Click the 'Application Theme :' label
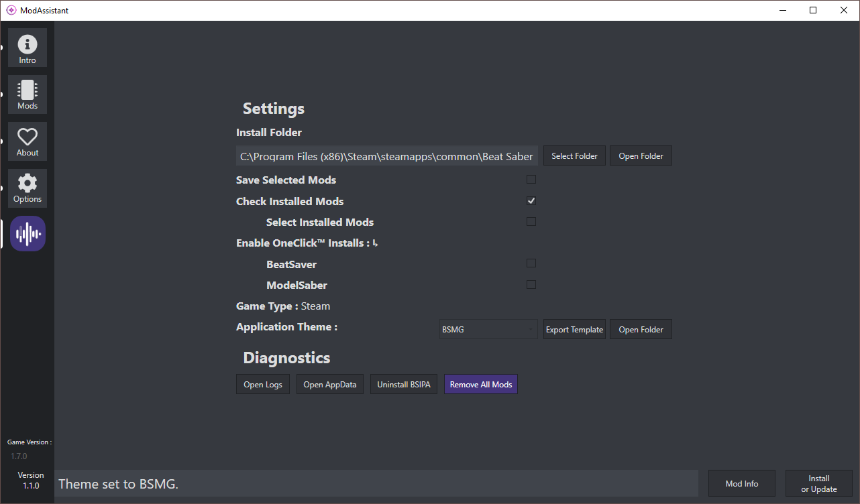860x504 pixels. click(x=286, y=326)
